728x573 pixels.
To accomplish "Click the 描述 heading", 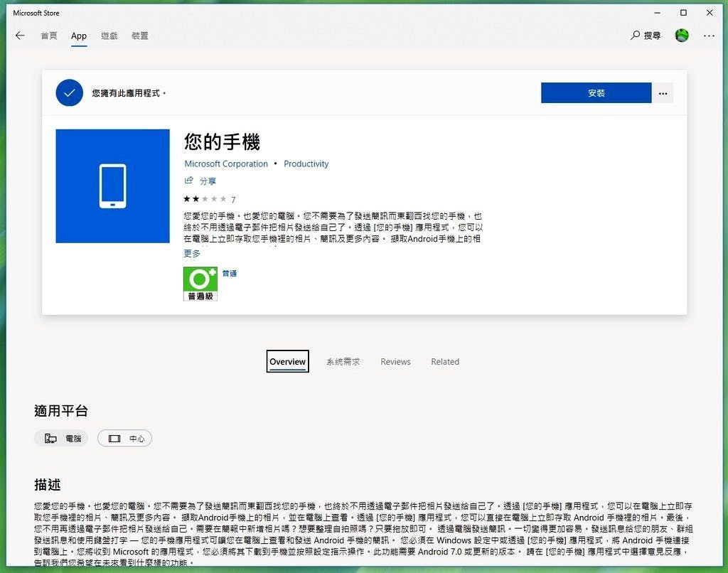I will tap(48, 485).
